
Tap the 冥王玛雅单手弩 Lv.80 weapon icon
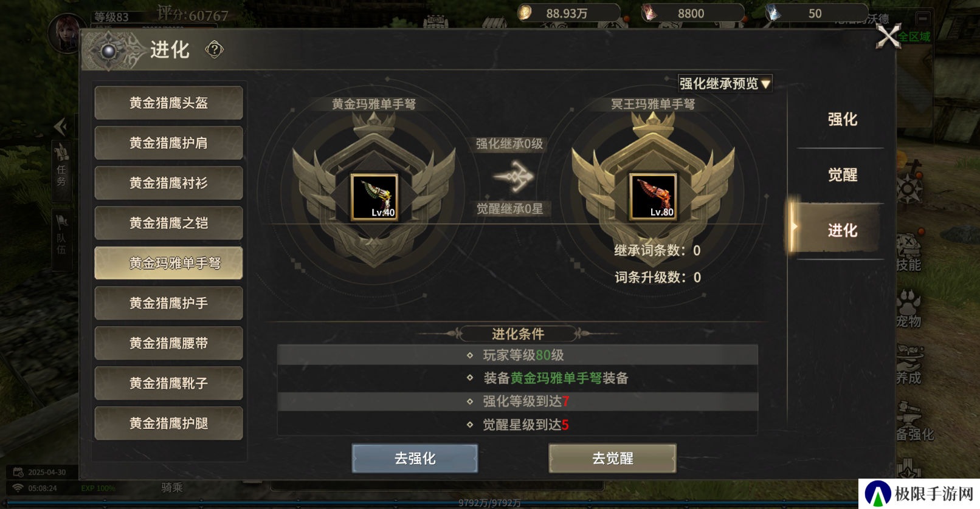(x=653, y=197)
